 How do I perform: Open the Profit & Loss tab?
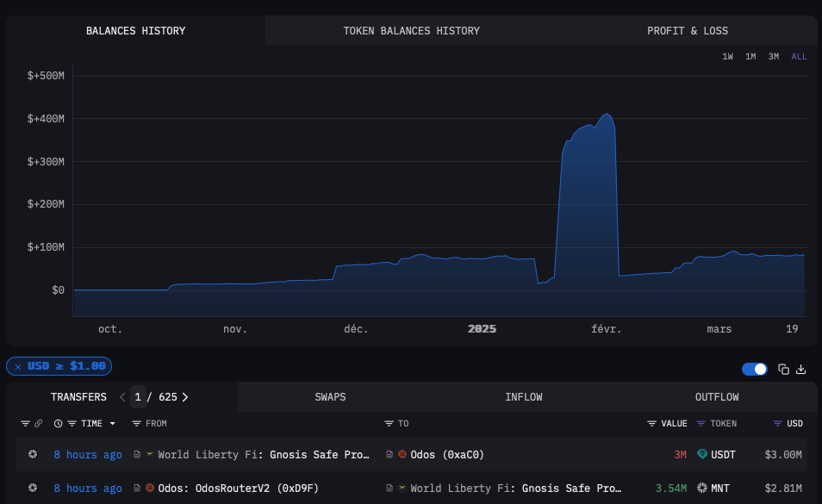click(x=688, y=31)
